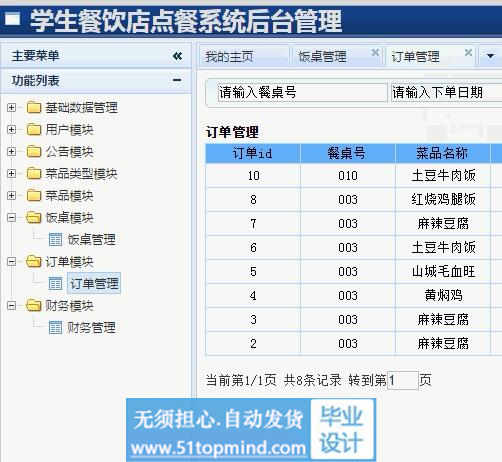Switch to the 我的主页 tab
The image size is (502, 462).
229,57
